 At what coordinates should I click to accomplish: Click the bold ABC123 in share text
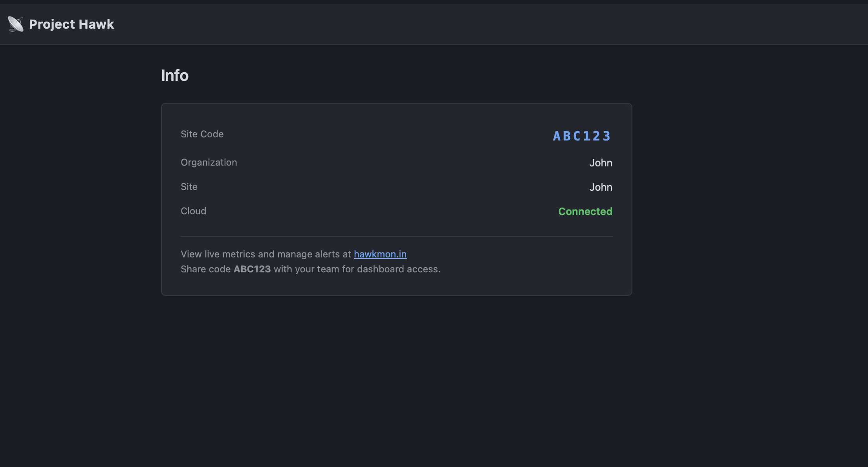click(252, 269)
